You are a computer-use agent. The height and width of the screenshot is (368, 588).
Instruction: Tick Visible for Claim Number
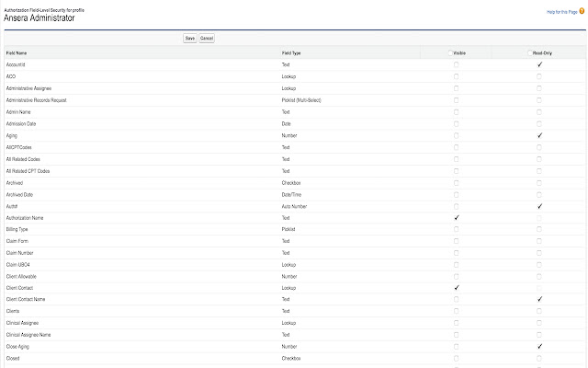click(456, 253)
